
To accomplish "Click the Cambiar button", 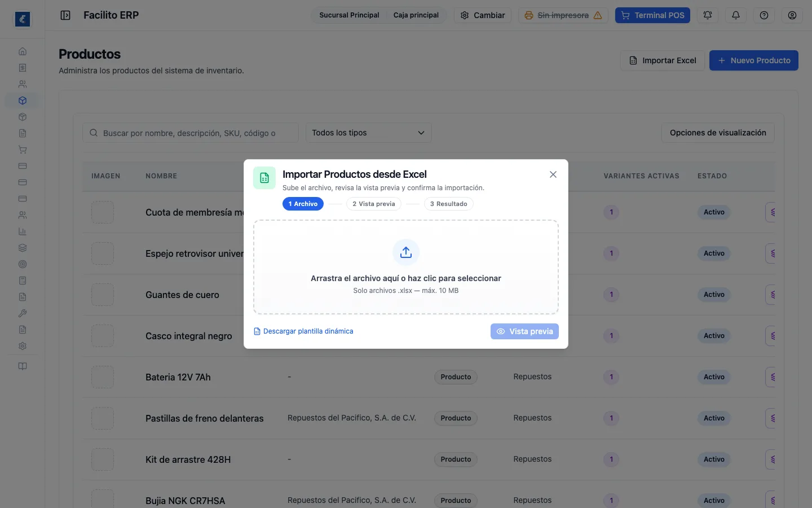I will 483,15.
